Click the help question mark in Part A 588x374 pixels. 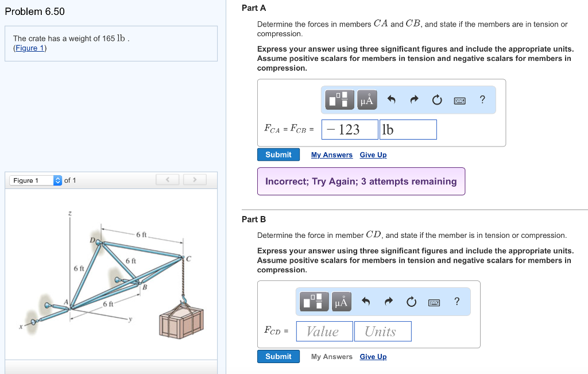482,99
